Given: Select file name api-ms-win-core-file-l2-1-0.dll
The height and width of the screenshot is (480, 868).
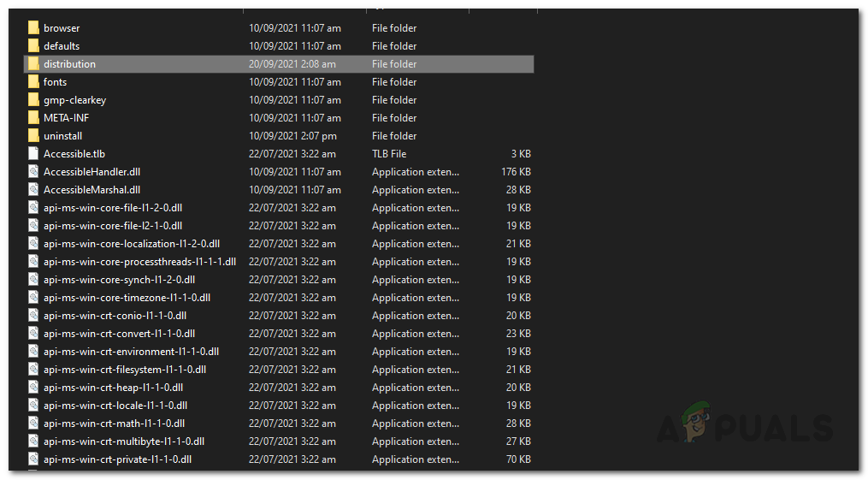Looking at the screenshot, I should [113, 226].
